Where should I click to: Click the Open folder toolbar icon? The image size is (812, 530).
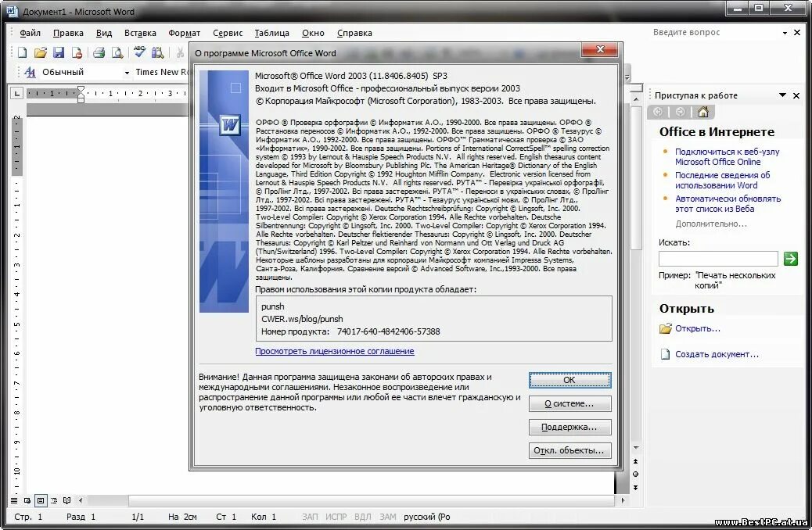[41, 52]
